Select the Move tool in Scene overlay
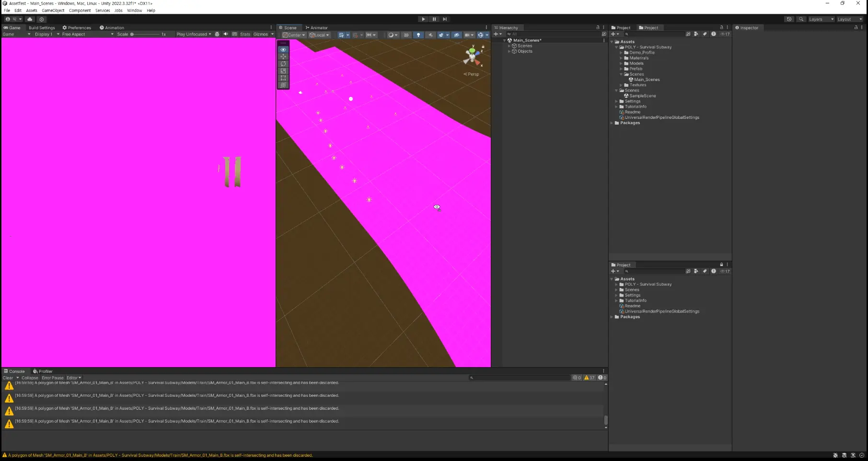Viewport: 868px width, 461px height. pyautogui.click(x=283, y=57)
